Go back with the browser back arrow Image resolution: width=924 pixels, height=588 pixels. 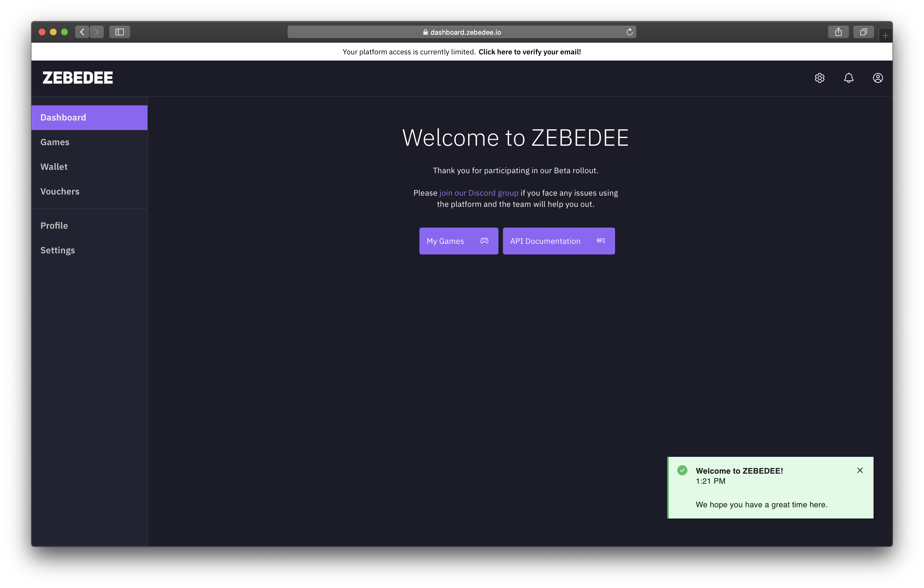pyautogui.click(x=82, y=32)
